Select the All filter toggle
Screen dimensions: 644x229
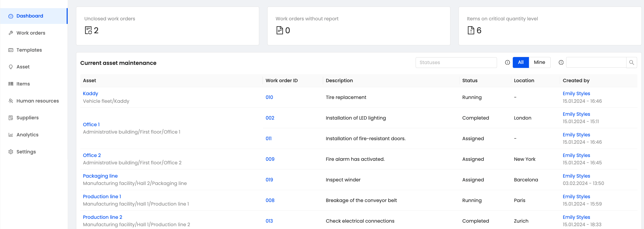tap(521, 63)
